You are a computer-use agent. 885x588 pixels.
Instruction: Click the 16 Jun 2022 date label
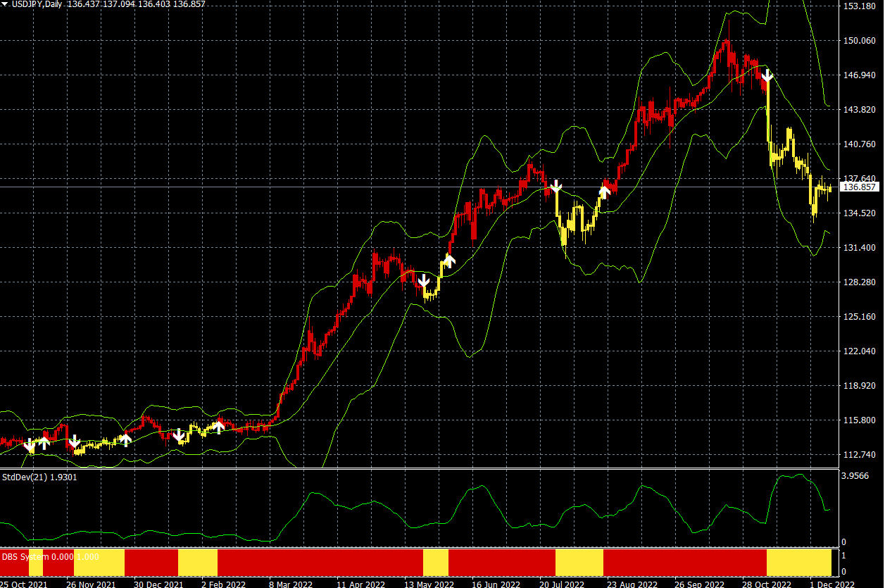pos(496,584)
